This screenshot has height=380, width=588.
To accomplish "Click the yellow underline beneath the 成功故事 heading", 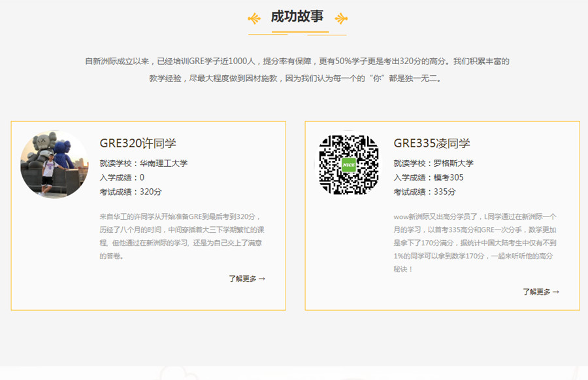I will coord(297,33).
